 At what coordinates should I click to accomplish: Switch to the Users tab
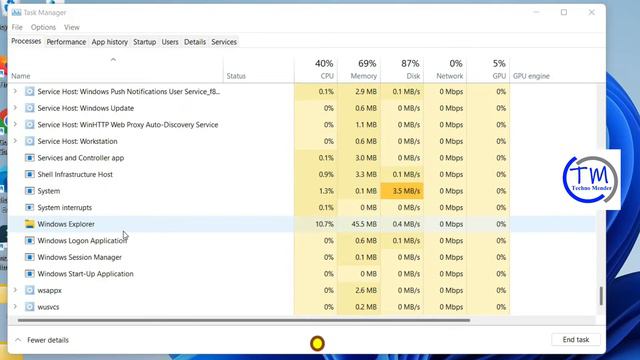click(x=170, y=42)
